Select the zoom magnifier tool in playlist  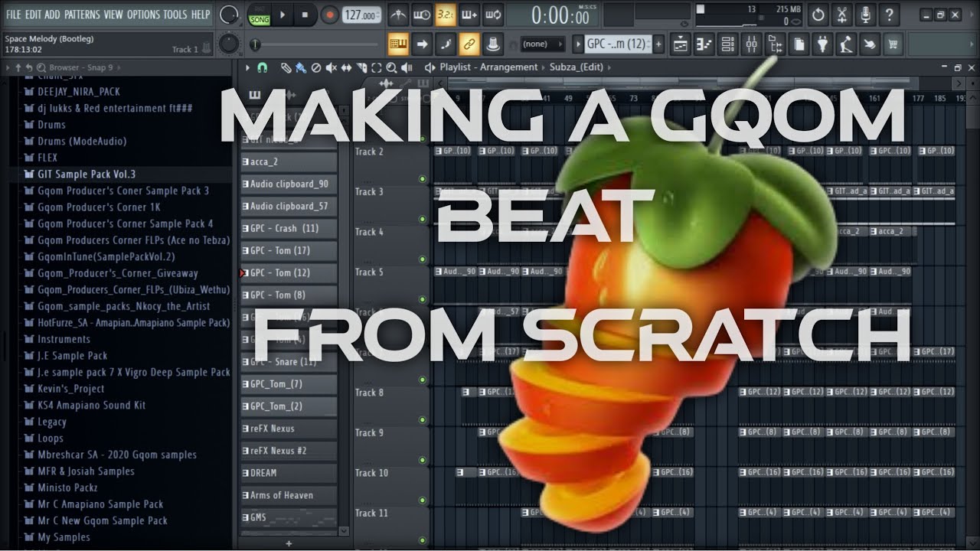[x=391, y=67]
